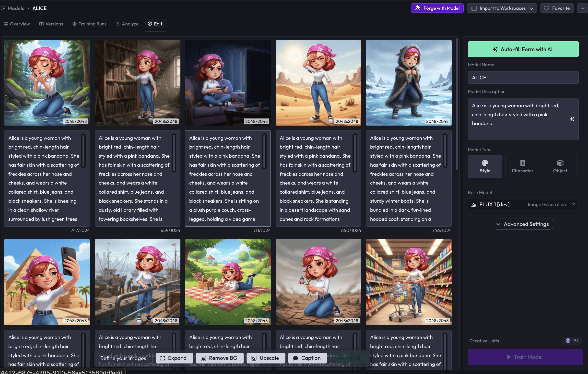Select the Style model type
Viewport: 588px width, 374px height.
click(x=485, y=166)
